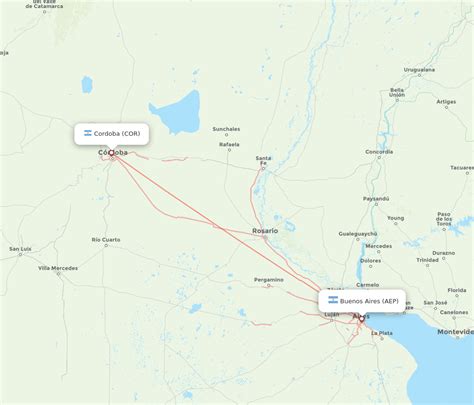Click the Uruguaiana city label

point(419,70)
